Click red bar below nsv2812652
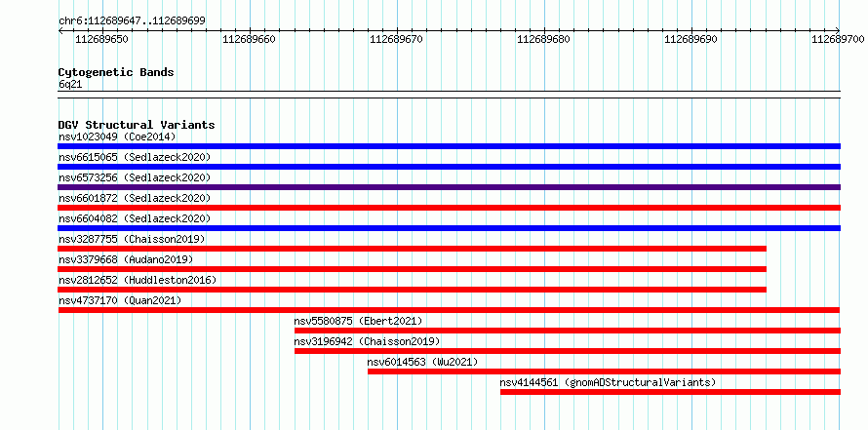 tap(412, 290)
